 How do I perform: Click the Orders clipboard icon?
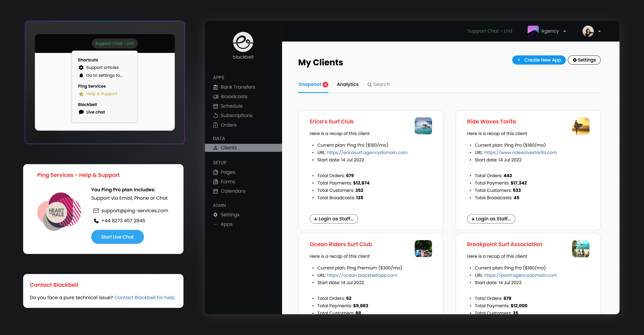(x=216, y=125)
